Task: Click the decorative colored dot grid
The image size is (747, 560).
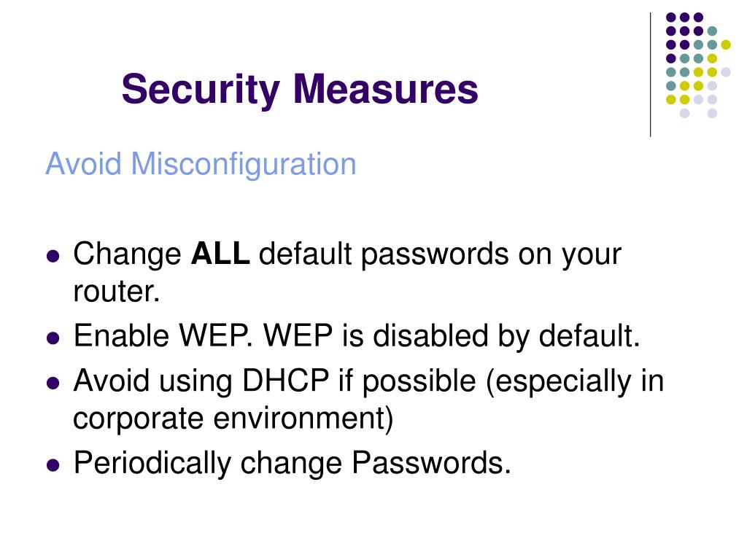Action: click(698, 65)
